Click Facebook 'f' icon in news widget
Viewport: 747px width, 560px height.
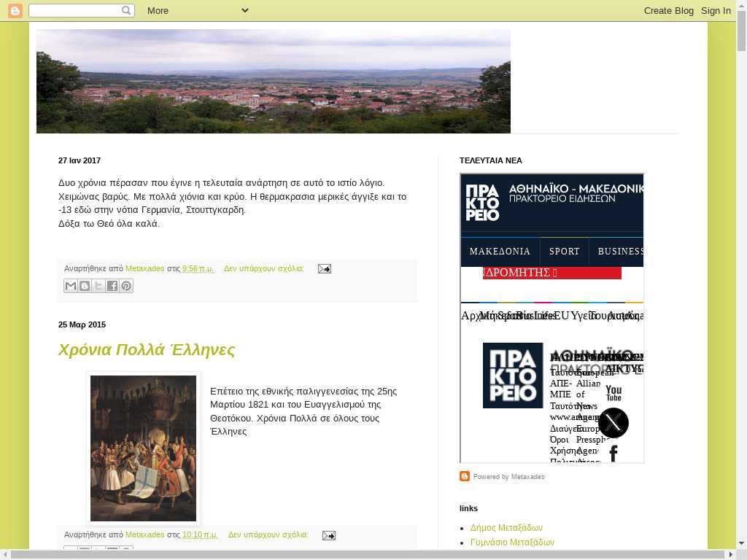[614, 454]
